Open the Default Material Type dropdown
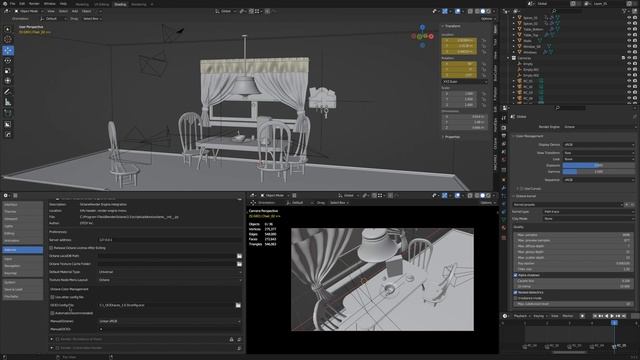 coord(170,272)
